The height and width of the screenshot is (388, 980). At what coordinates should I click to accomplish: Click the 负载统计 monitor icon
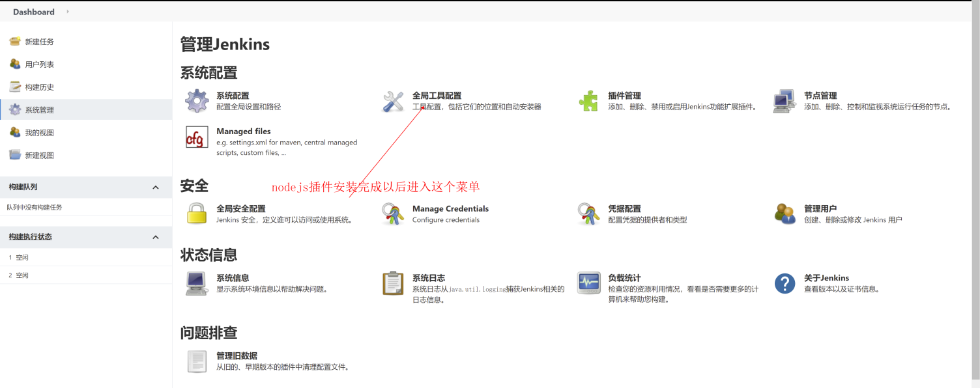(588, 283)
